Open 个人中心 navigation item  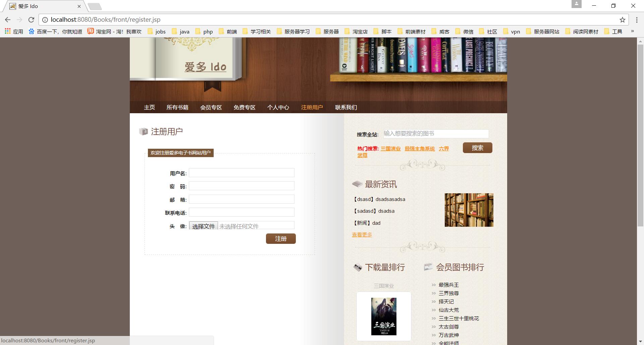point(278,108)
